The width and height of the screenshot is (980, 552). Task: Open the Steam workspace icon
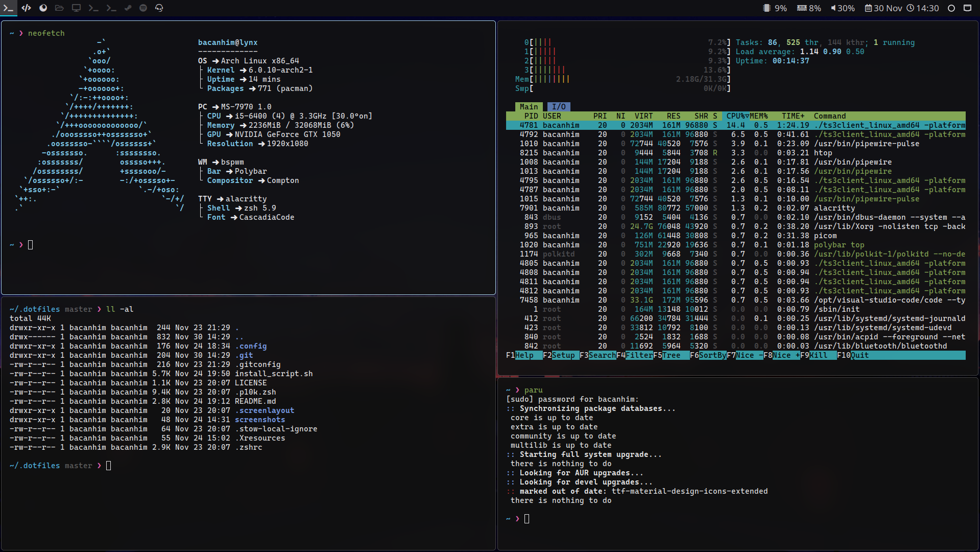coord(128,8)
